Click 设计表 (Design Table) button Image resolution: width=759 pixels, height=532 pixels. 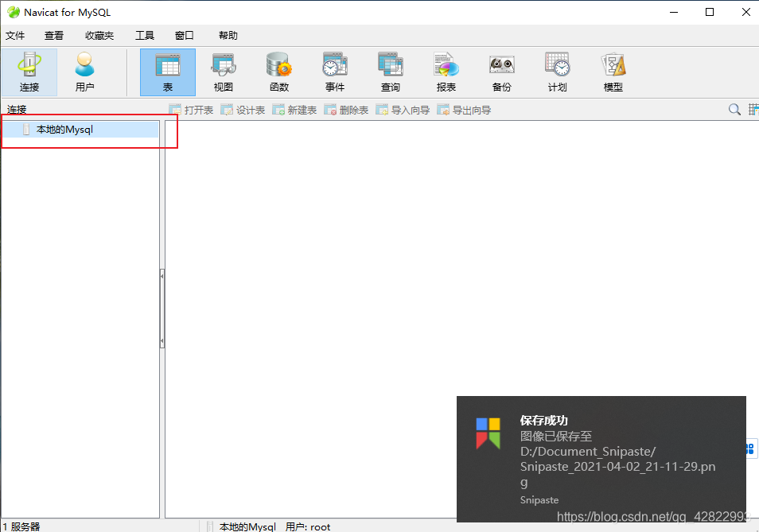tap(243, 111)
